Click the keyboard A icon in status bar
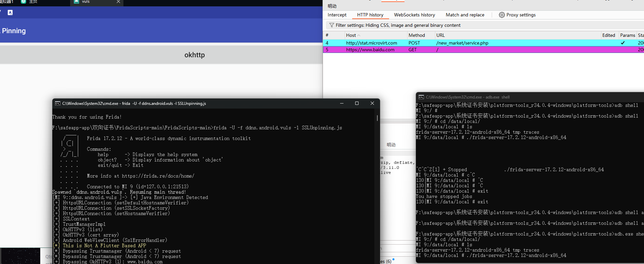The height and width of the screenshot is (264, 644). [x=10, y=12]
